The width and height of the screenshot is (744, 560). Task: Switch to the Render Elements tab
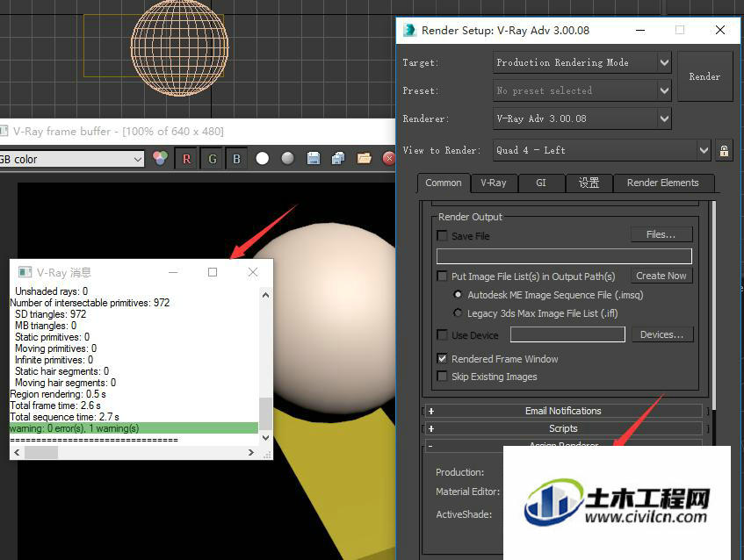click(663, 183)
